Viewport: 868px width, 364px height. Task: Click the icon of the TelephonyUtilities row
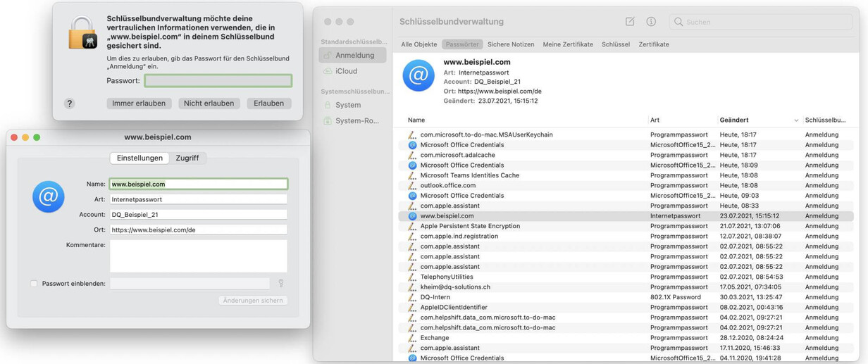pos(412,277)
